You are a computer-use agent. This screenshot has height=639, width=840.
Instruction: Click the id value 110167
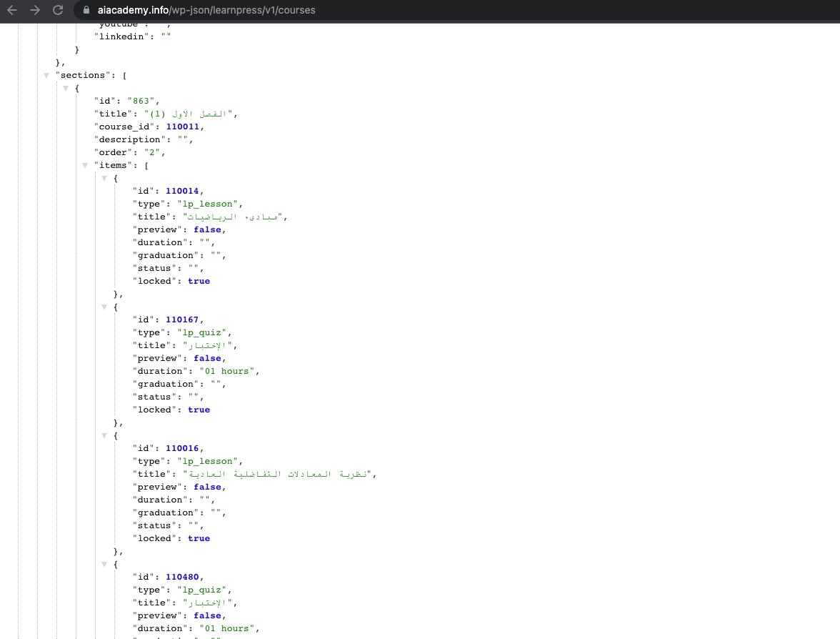pyautogui.click(x=181, y=319)
